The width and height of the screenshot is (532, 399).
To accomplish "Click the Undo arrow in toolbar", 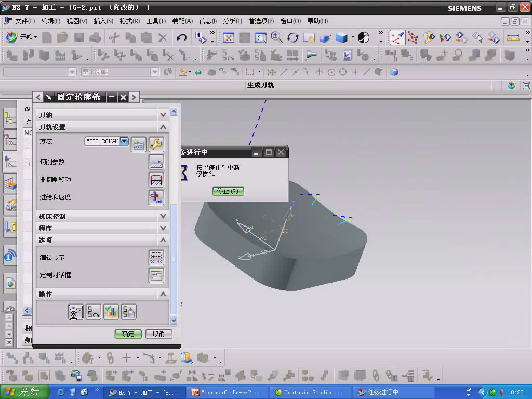I will (x=181, y=37).
